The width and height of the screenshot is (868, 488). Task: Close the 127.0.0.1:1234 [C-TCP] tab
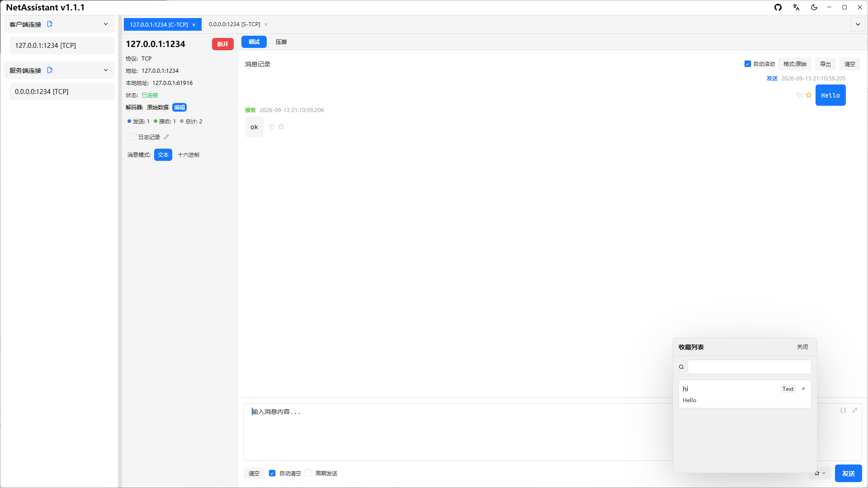point(194,25)
